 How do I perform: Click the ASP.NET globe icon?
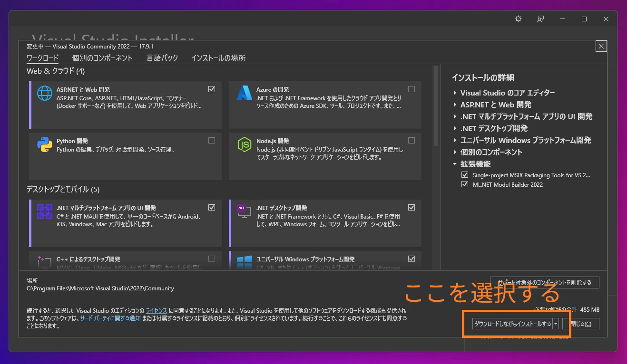[x=45, y=93]
